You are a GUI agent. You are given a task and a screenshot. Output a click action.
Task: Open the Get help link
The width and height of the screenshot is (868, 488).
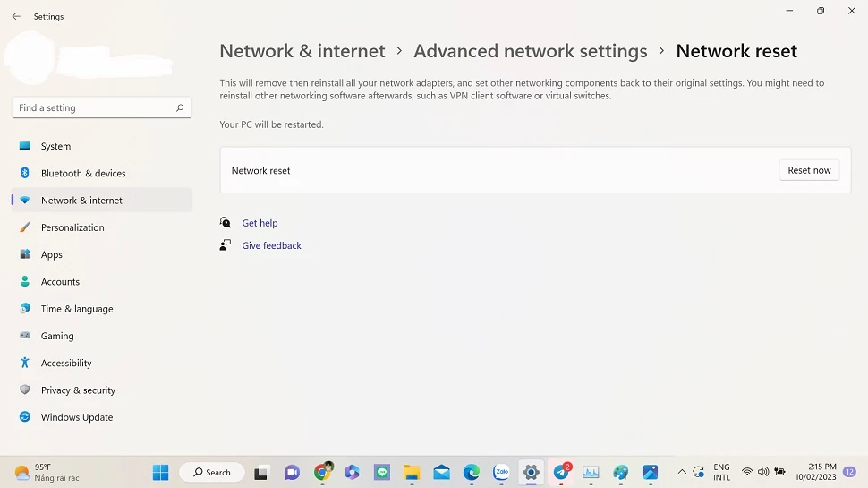click(260, 223)
